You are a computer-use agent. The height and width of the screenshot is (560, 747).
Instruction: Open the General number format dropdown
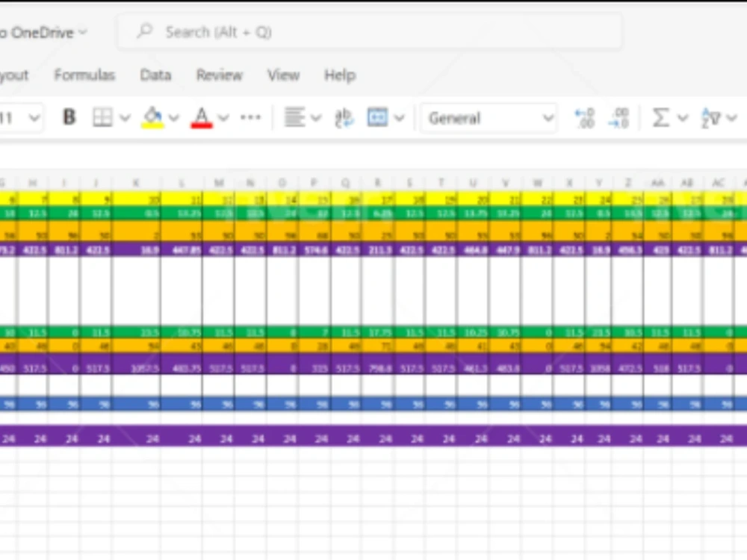(489, 118)
